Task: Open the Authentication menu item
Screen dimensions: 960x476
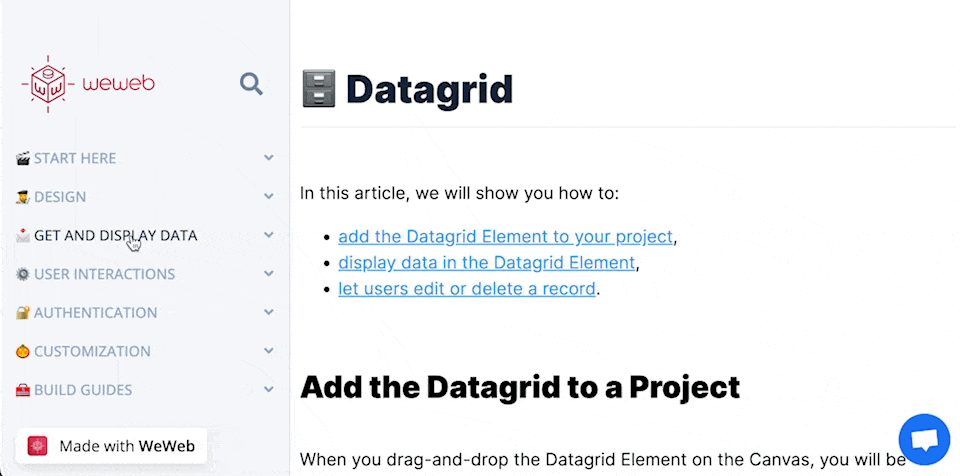Action: click(95, 313)
